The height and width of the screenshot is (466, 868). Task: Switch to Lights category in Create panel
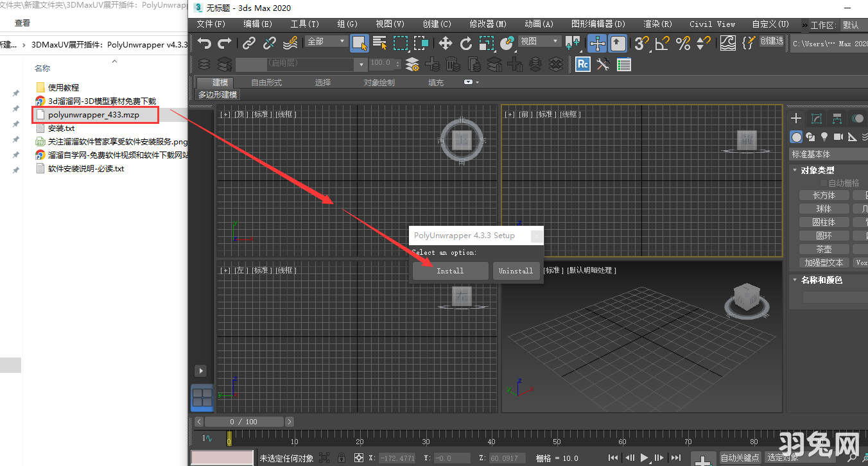(824, 137)
